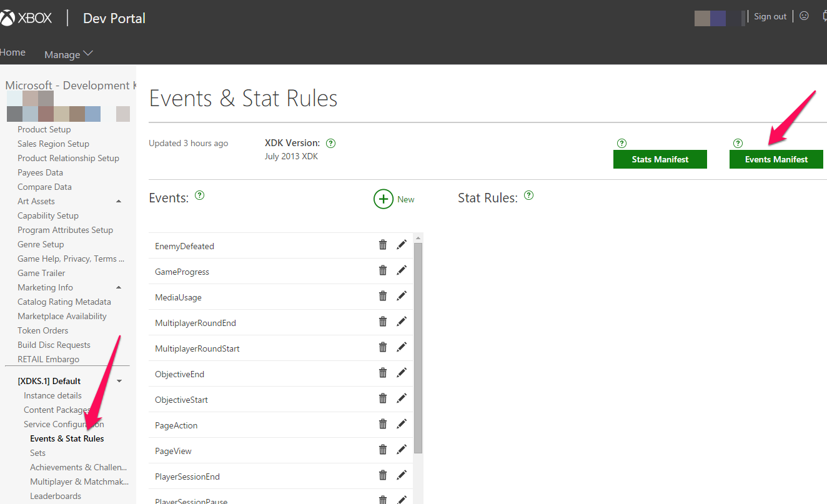Image resolution: width=827 pixels, height=504 pixels.
Task: Select Events & Stat Rules in sidebar
Action: click(x=67, y=438)
